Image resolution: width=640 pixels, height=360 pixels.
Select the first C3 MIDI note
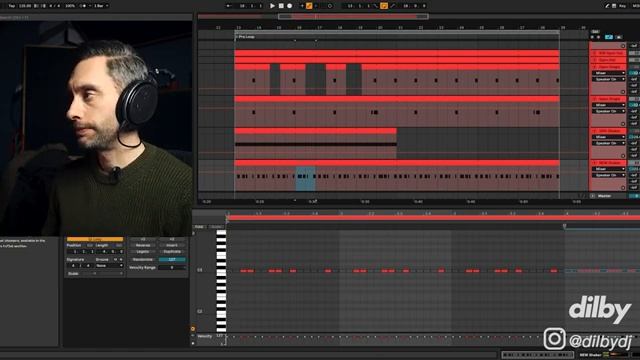[244, 271]
